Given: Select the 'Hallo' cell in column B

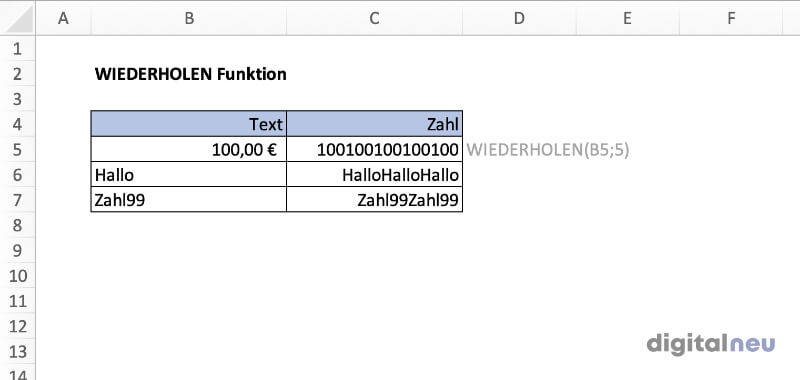Looking at the screenshot, I should [189, 174].
